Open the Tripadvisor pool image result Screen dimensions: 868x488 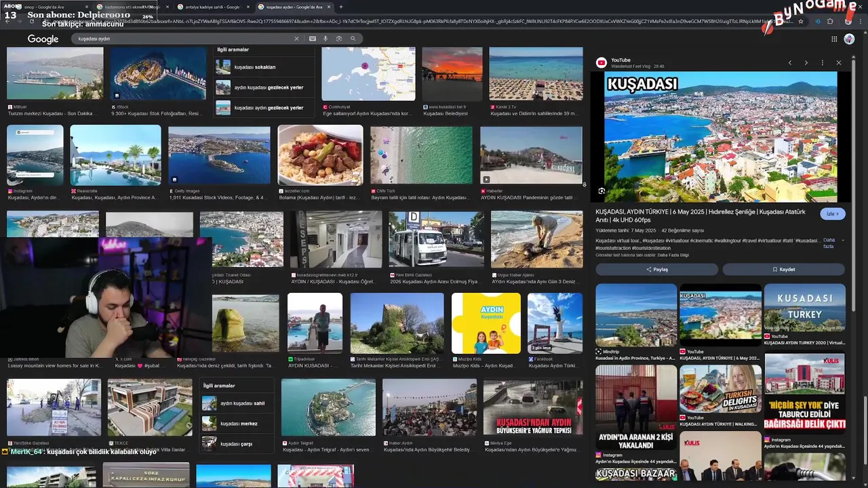pyautogui.click(x=315, y=323)
